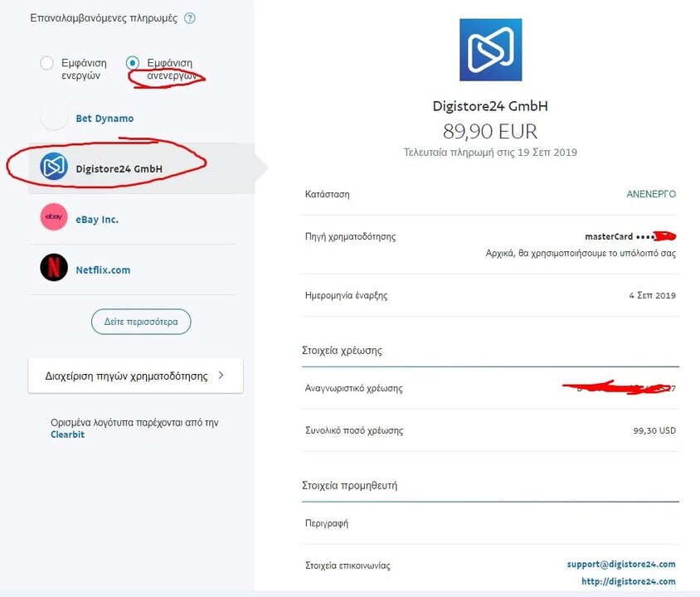Screen dimensions: 700x597
Task: Open the http://digistore24.com website link
Action: [628, 581]
